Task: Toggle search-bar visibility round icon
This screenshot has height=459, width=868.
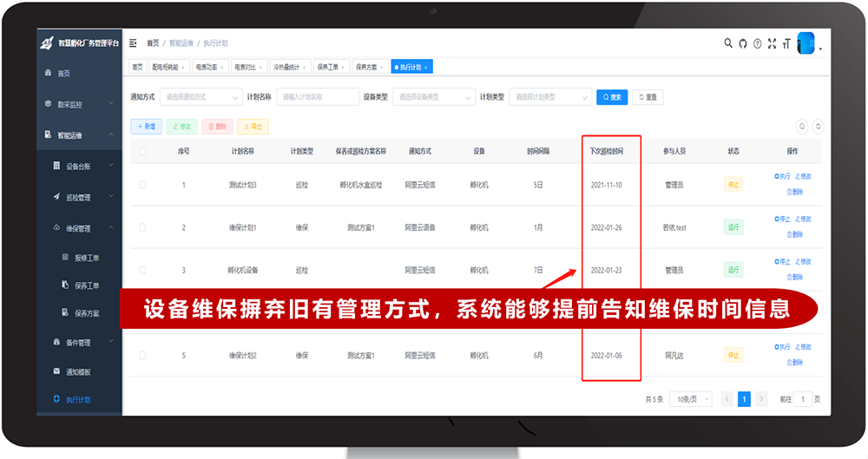Action: click(x=801, y=126)
